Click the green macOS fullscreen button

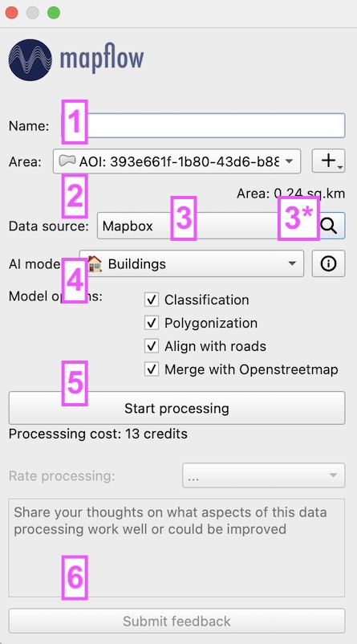[54, 13]
